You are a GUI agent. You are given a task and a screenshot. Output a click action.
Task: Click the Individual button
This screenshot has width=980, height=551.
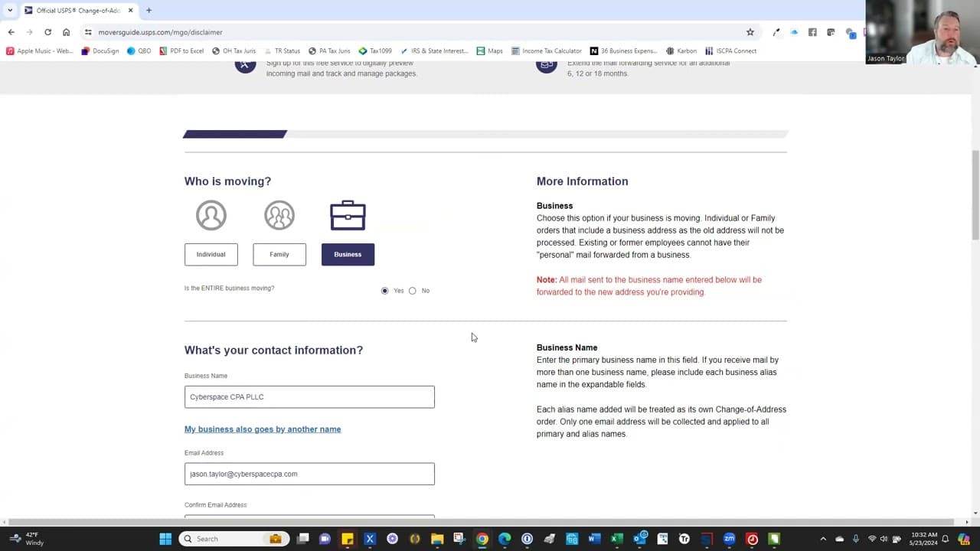point(211,254)
